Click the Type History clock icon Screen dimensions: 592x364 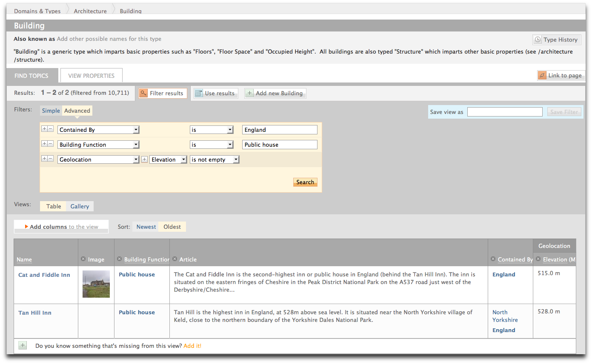[538, 40]
